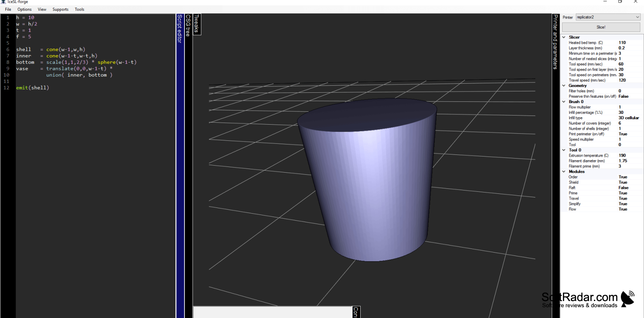Click the IceSL-forge app icon in title bar
Screen dimensions: 644x318
tap(3, 2)
